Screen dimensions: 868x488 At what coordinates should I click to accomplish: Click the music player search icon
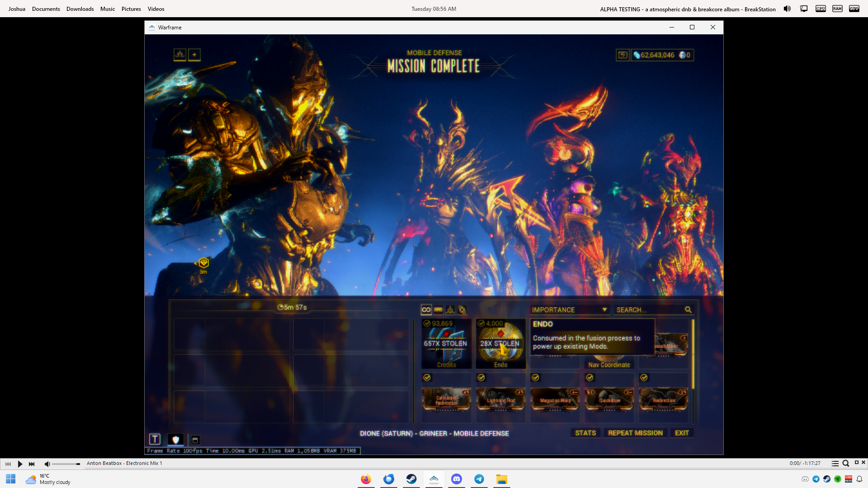point(846,463)
